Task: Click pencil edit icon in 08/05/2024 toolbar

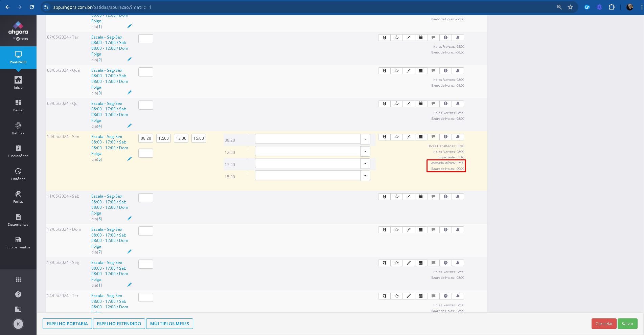Action: point(409,71)
